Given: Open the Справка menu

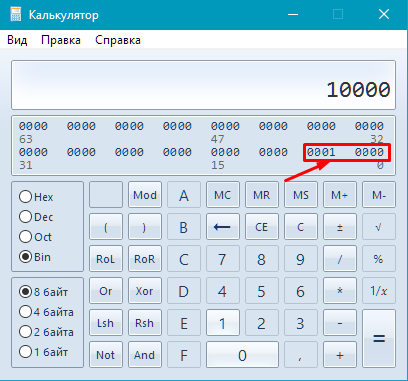Looking at the screenshot, I should pyautogui.click(x=118, y=40).
